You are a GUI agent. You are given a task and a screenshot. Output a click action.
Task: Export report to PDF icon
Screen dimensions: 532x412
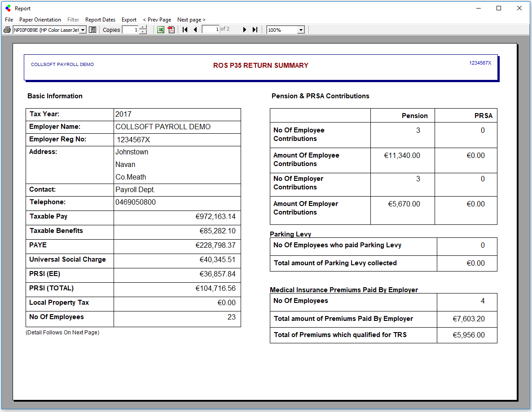tap(171, 30)
